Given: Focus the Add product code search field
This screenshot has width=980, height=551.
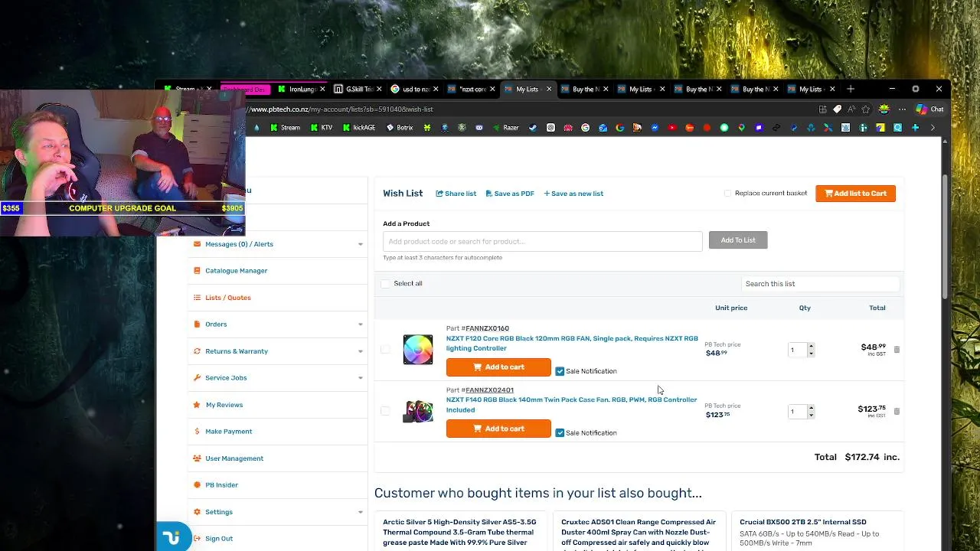Looking at the screenshot, I should click(x=542, y=241).
